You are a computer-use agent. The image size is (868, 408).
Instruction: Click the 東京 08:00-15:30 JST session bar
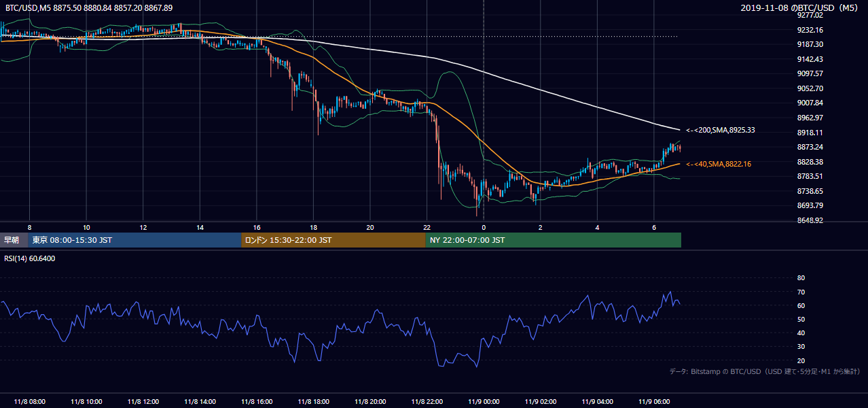click(135, 240)
